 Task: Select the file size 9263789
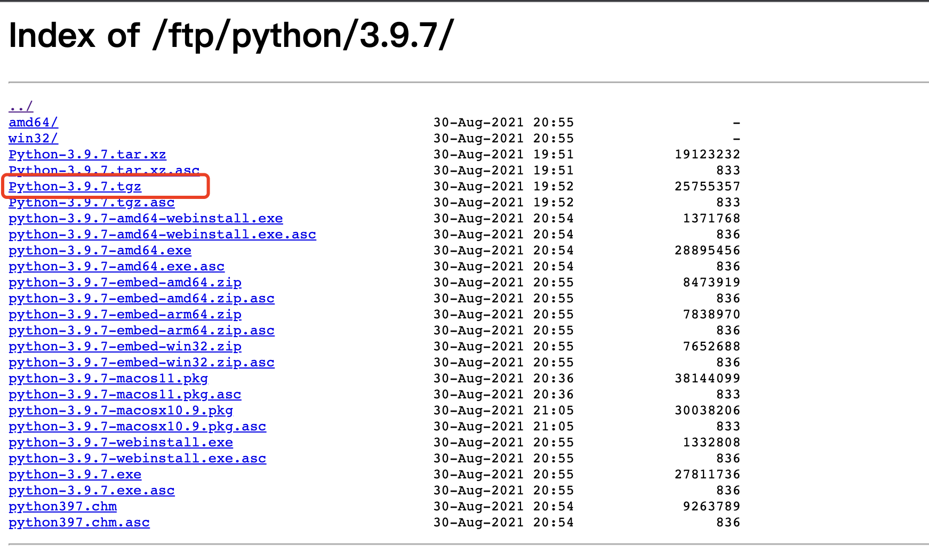coord(711,506)
